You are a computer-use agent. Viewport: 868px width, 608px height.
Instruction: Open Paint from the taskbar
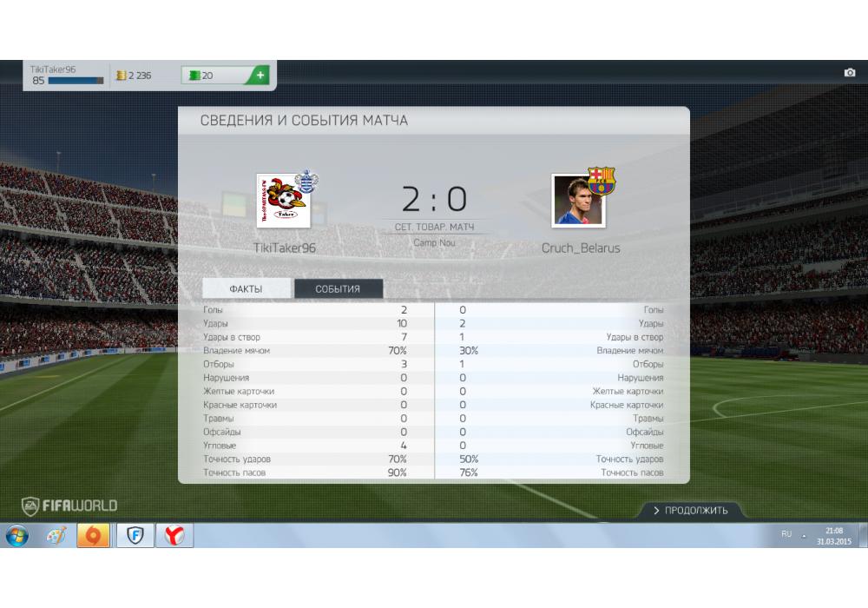click(56, 536)
